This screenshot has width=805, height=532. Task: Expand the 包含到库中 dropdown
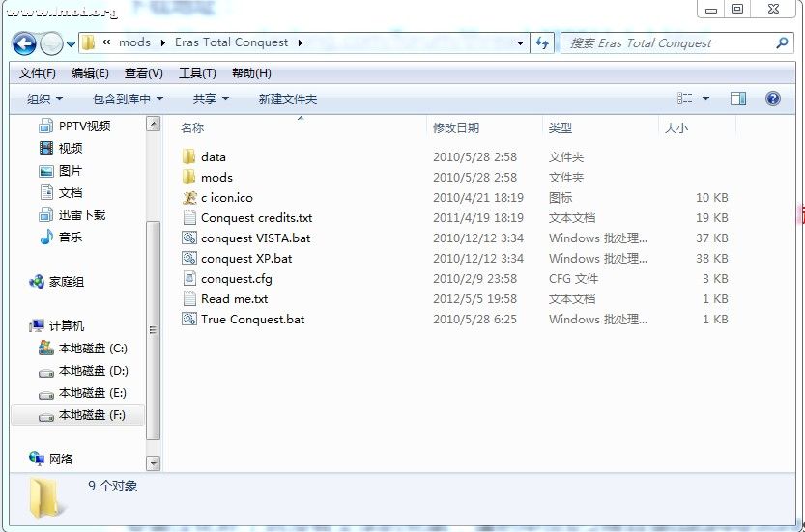pyautogui.click(x=128, y=98)
